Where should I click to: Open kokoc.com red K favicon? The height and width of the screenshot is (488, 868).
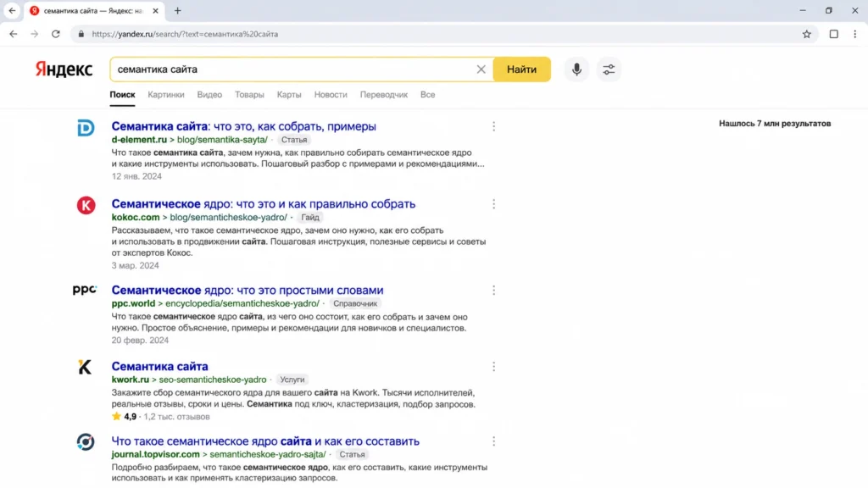point(86,205)
